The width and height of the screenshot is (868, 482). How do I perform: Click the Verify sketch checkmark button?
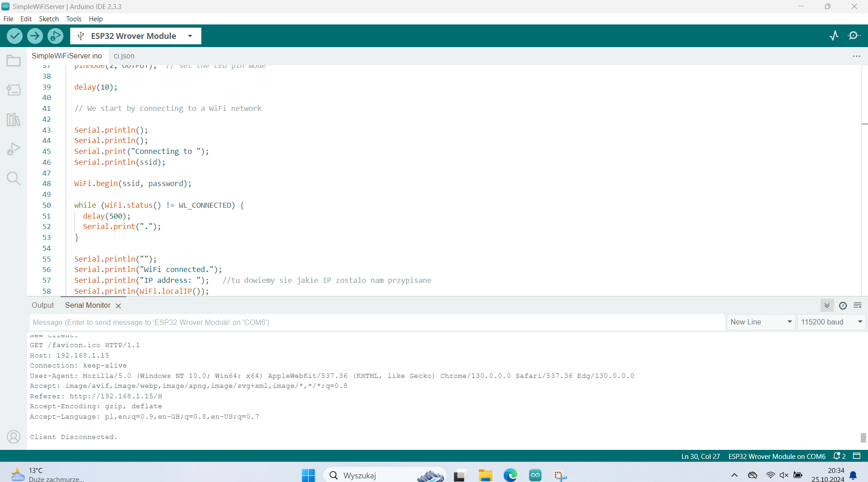tap(14, 36)
